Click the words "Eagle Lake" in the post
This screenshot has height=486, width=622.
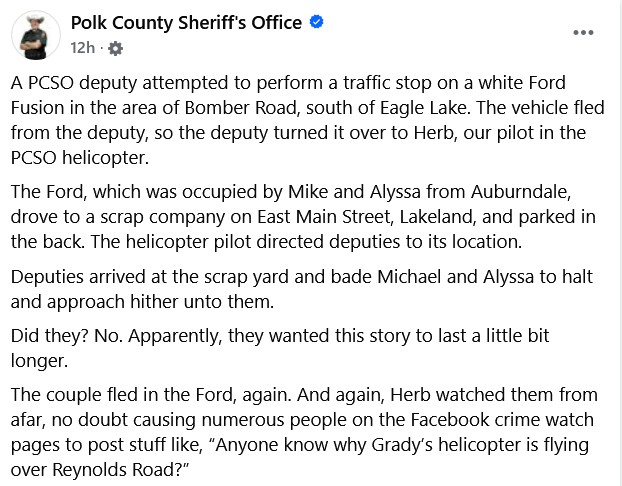pos(423,108)
